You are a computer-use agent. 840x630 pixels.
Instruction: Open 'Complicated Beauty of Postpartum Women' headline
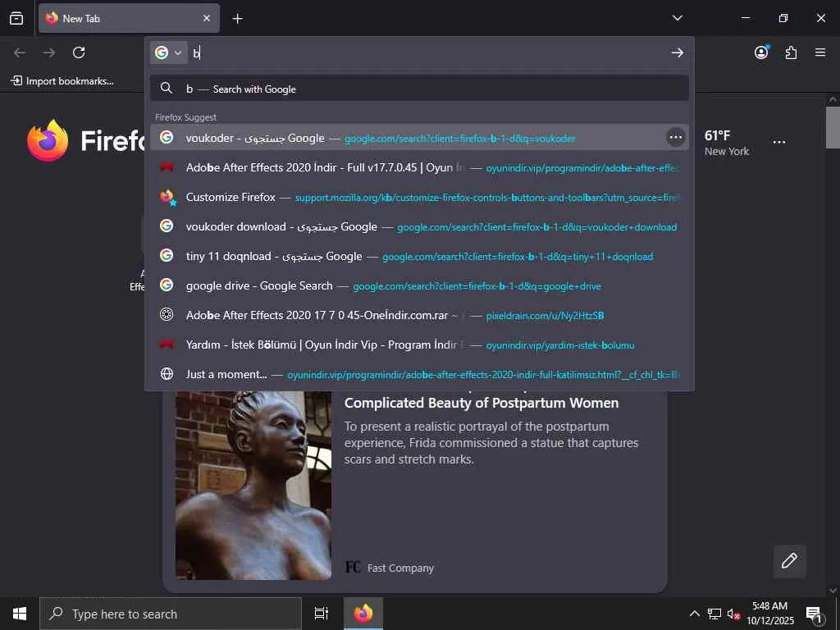[x=481, y=403]
